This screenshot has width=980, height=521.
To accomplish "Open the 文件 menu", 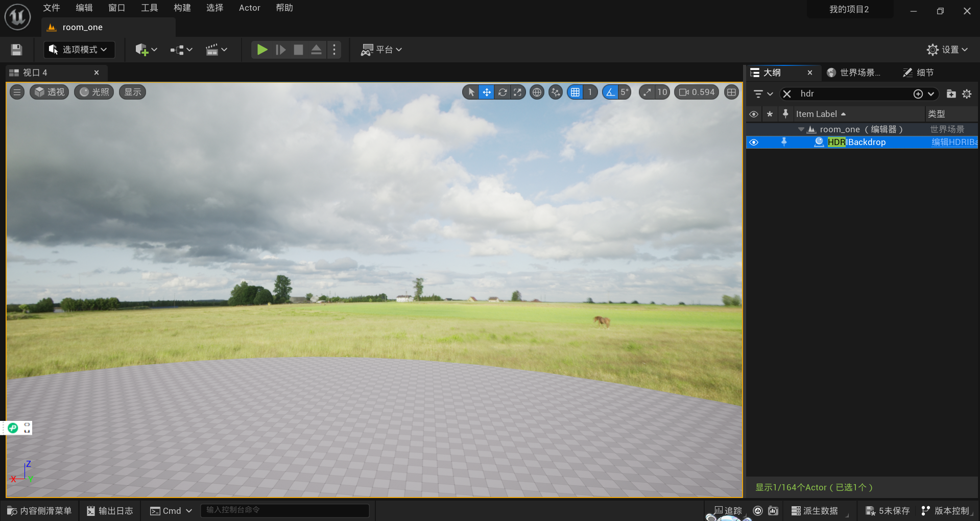I will coord(52,8).
